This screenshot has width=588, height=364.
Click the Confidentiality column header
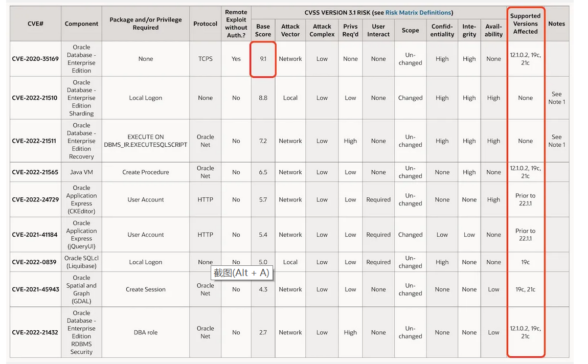[442, 30]
